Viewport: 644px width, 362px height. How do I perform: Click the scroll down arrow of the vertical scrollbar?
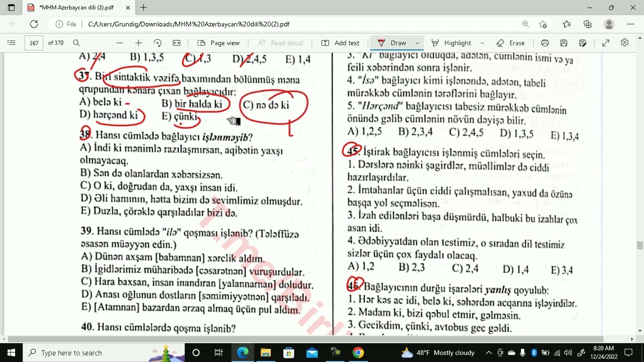pyautogui.click(x=640, y=331)
